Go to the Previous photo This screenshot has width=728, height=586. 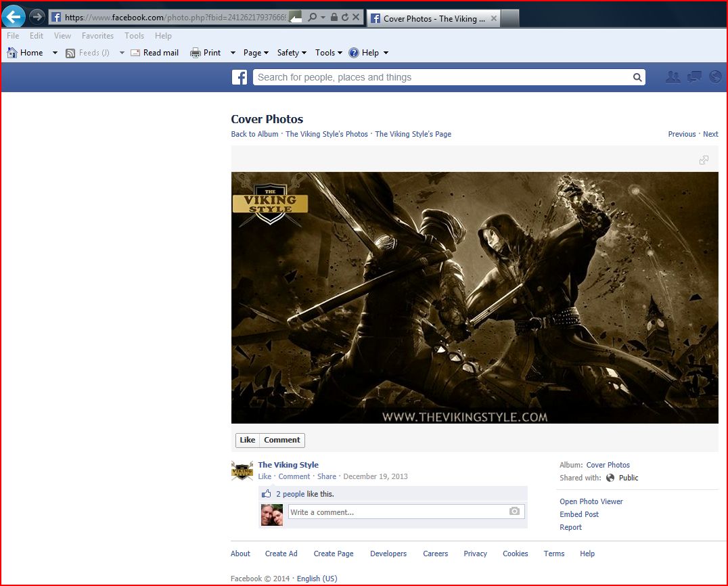681,134
